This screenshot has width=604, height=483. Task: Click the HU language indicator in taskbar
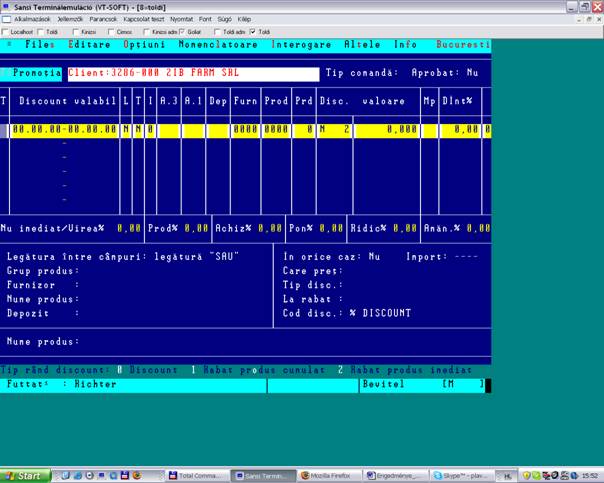click(507, 476)
